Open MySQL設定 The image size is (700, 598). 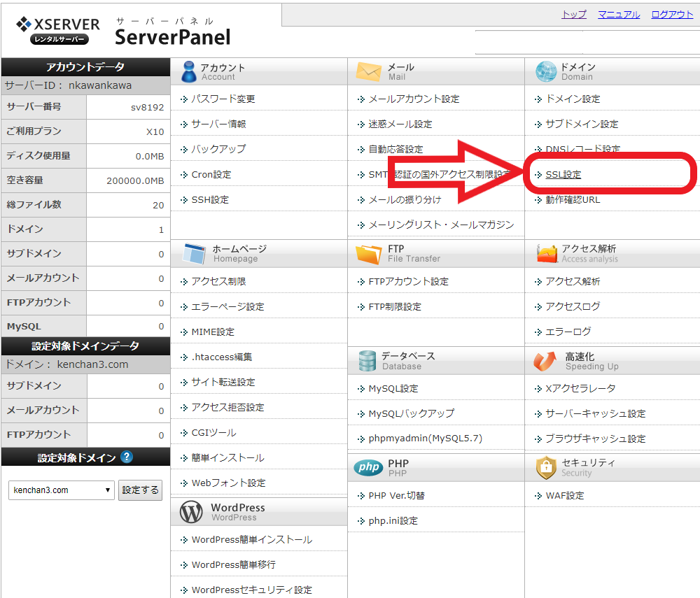[393, 389]
